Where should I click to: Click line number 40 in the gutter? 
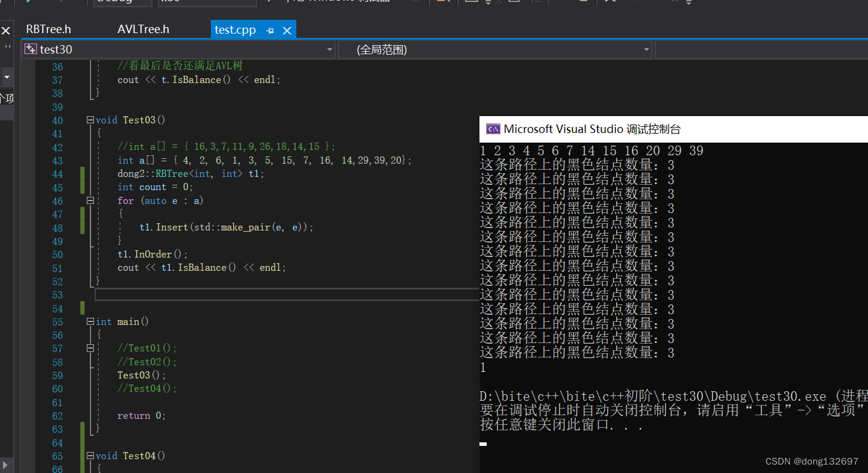pyautogui.click(x=57, y=120)
